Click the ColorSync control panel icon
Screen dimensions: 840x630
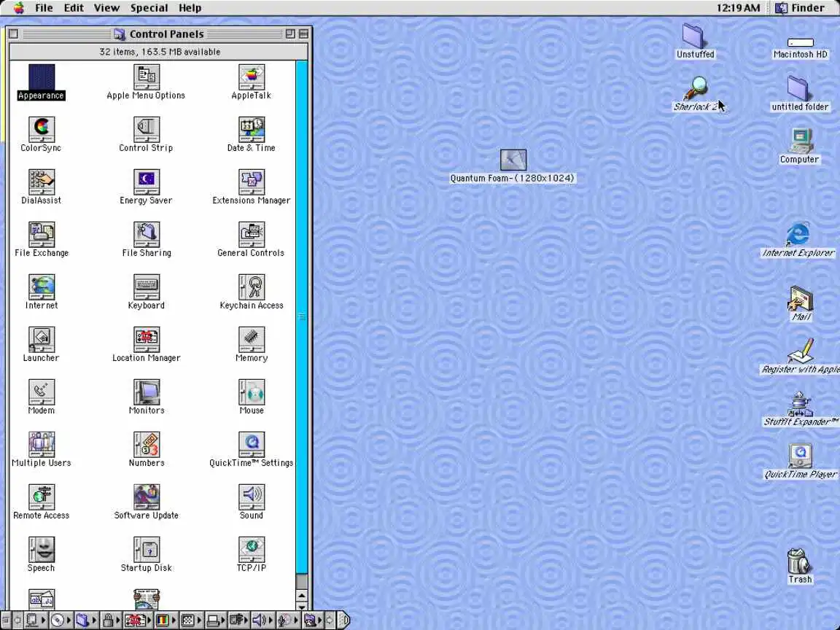[42, 130]
